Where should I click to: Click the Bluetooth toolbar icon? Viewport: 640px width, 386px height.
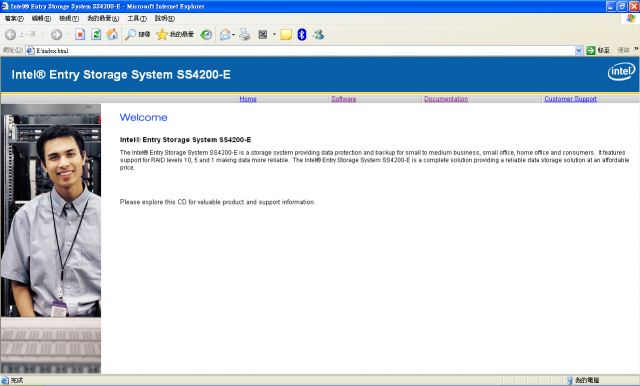302,35
